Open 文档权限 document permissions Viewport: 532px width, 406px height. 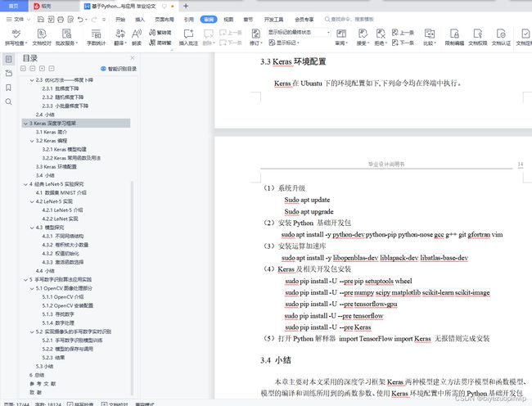478,37
